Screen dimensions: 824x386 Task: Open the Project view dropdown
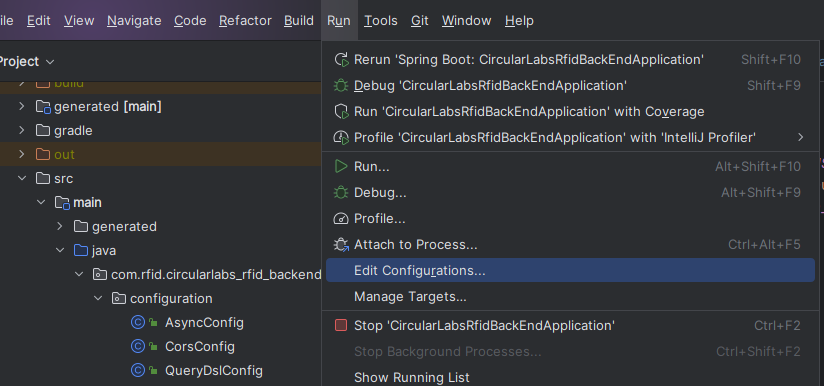coord(50,62)
